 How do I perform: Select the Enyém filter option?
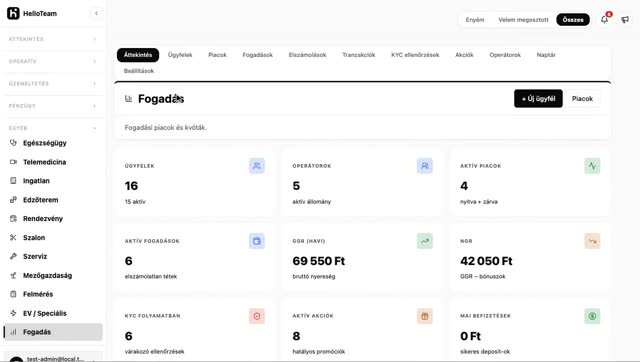tap(475, 20)
